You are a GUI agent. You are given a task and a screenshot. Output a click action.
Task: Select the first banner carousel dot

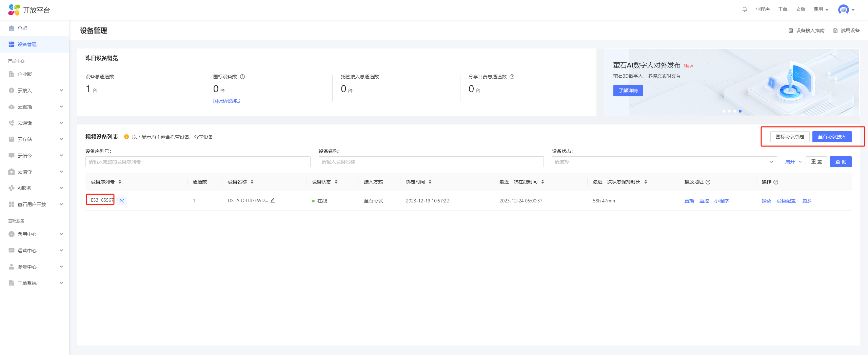pyautogui.click(x=724, y=111)
